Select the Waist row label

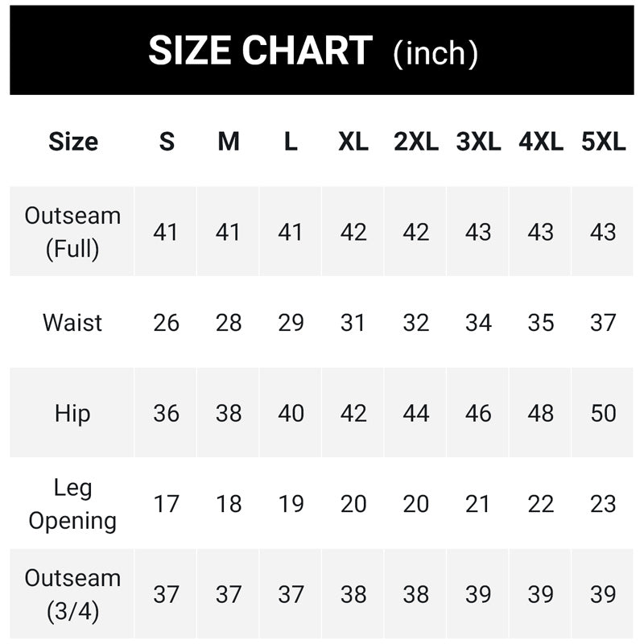[72, 323]
